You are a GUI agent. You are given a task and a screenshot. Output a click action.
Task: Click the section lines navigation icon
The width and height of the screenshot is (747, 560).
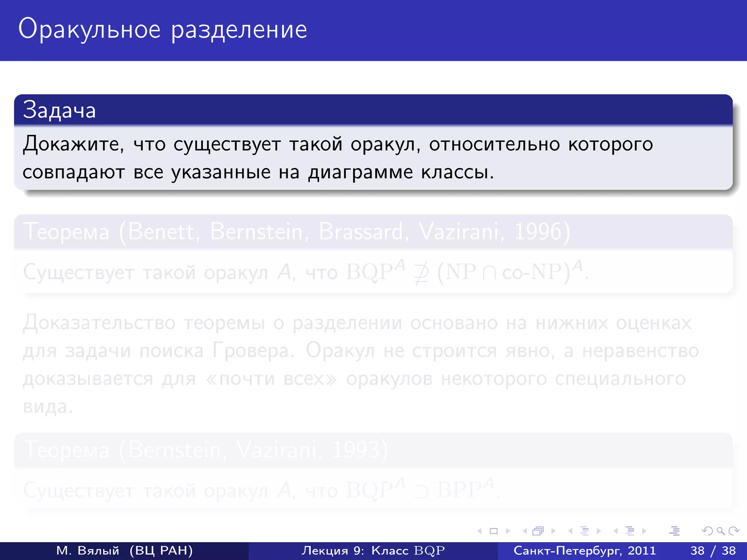(630, 531)
